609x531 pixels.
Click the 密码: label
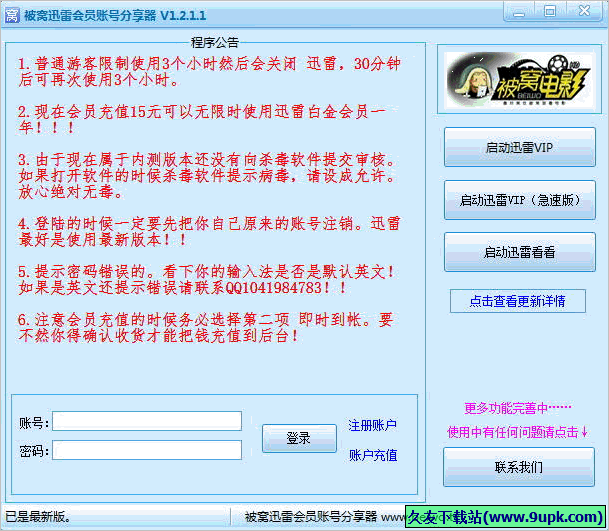click(x=34, y=451)
